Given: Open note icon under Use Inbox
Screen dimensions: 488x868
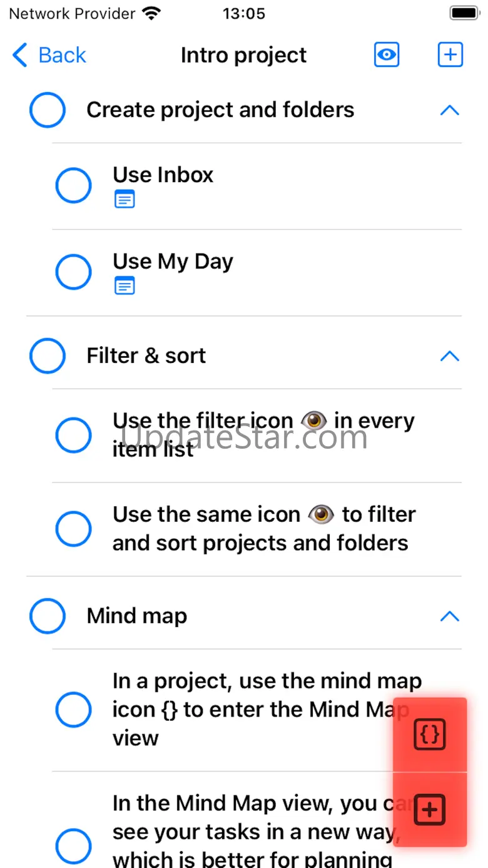Looking at the screenshot, I should pyautogui.click(x=125, y=200).
